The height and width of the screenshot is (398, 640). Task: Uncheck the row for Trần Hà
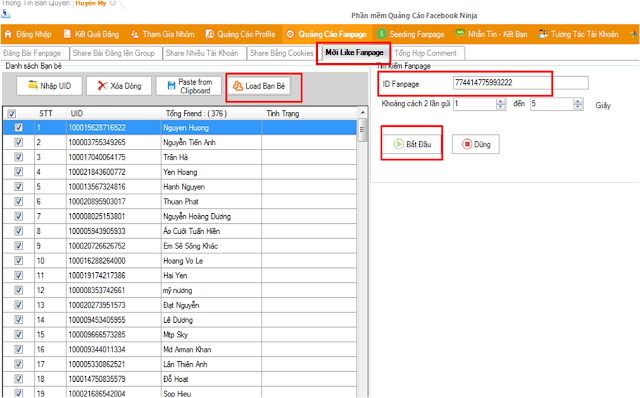click(x=18, y=157)
